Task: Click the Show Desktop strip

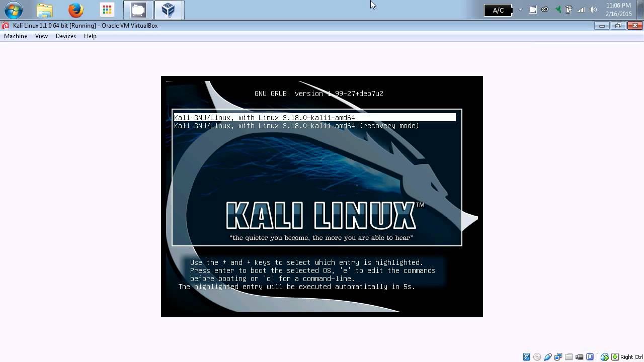Action: [x=640, y=10]
